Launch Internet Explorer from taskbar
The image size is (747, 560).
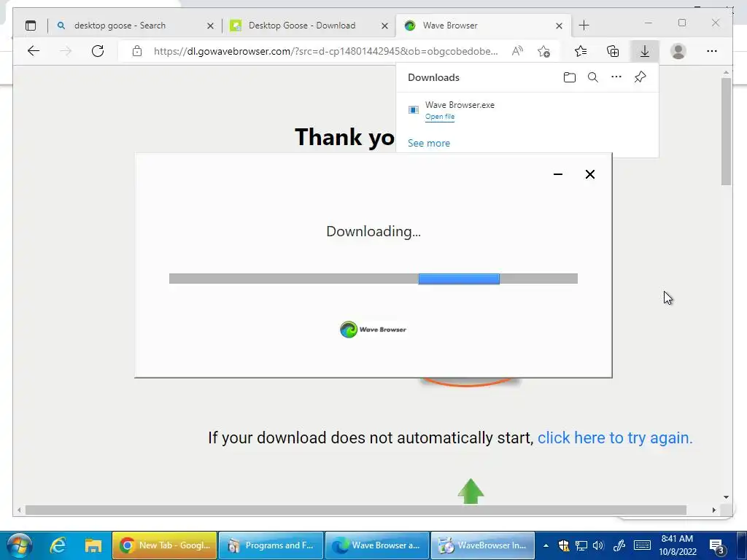pyautogui.click(x=58, y=545)
